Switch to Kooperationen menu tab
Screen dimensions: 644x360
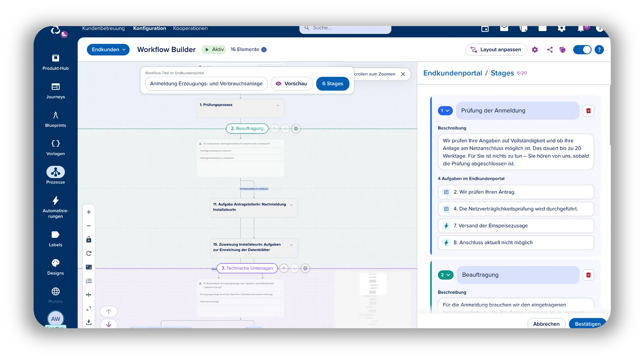pyautogui.click(x=190, y=29)
